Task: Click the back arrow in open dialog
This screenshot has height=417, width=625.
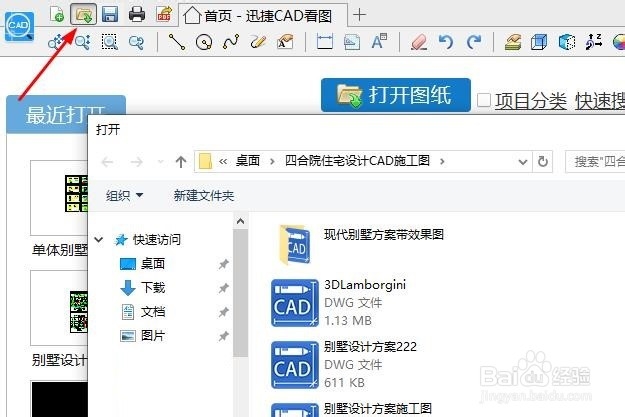Action: [x=108, y=162]
